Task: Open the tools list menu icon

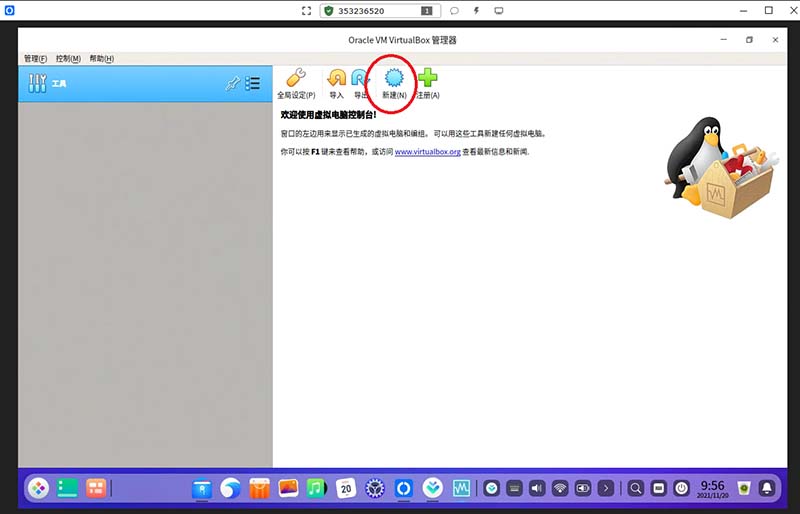Action: 253,83
